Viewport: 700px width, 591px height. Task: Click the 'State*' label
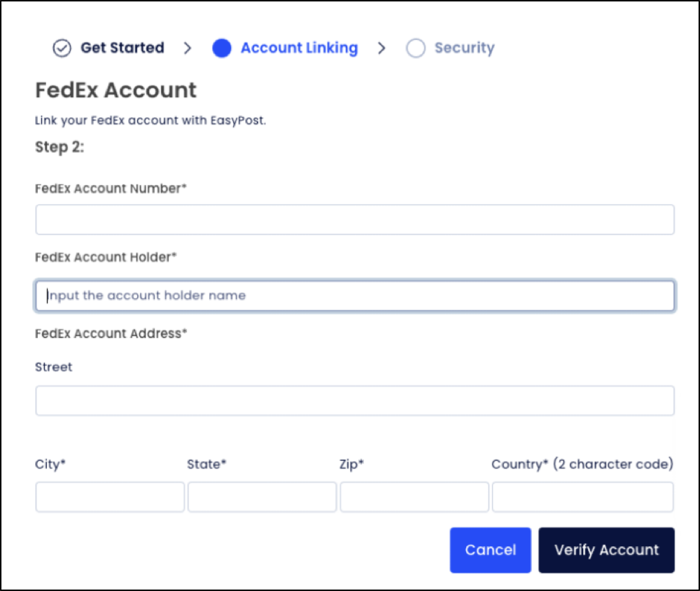[206, 464]
